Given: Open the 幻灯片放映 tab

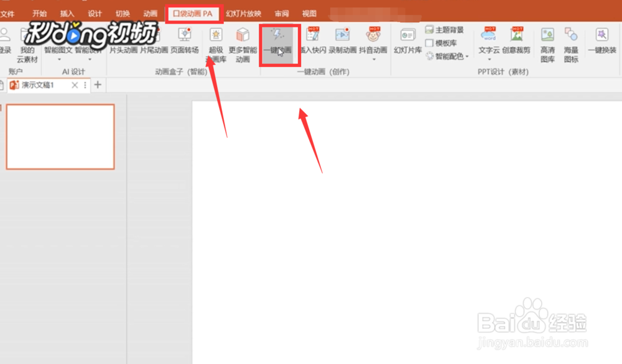Looking at the screenshot, I should pyautogui.click(x=244, y=14).
